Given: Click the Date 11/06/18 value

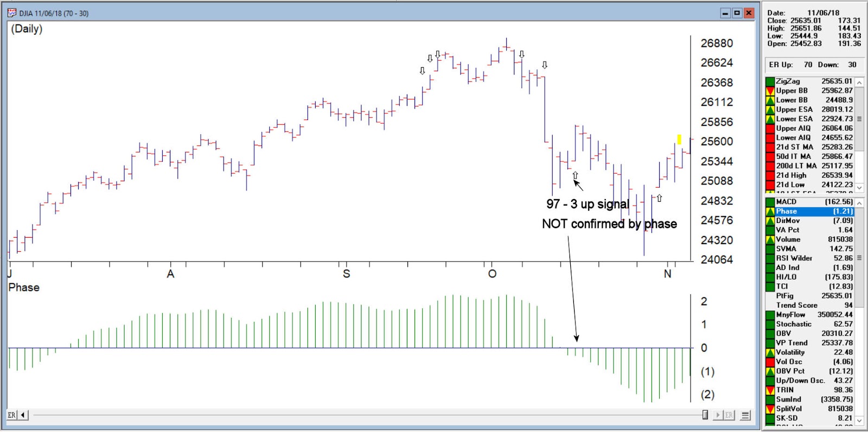Looking at the screenshot, I should pyautogui.click(x=823, y=13).
